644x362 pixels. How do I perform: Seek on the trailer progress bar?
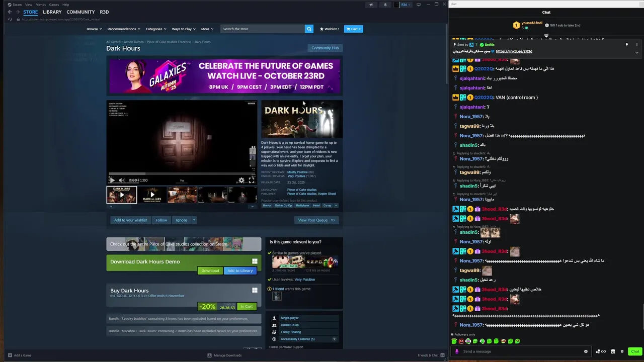tap(181, 174)
